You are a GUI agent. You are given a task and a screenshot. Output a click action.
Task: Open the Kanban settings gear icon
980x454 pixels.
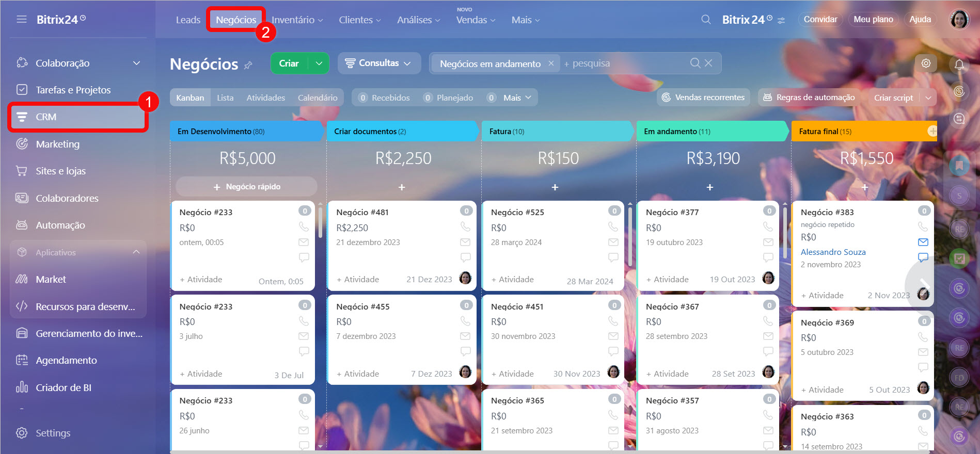click(x=926, y=63)
